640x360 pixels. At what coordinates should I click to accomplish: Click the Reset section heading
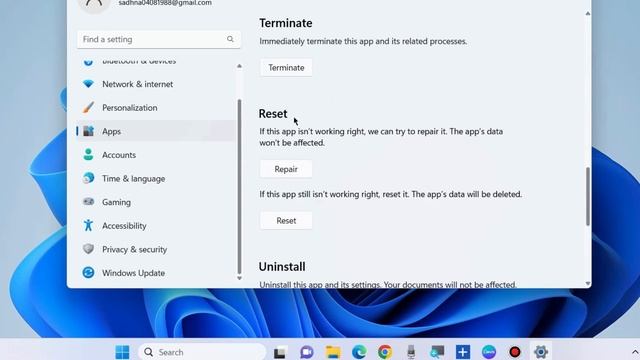coord(273,113)
